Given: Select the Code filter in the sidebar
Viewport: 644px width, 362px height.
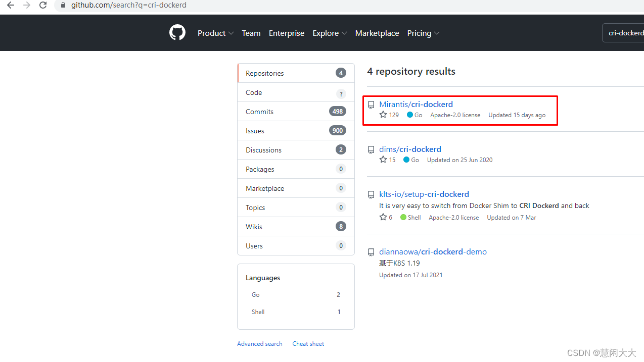Looking at the screenshot, I should point(296,92).
